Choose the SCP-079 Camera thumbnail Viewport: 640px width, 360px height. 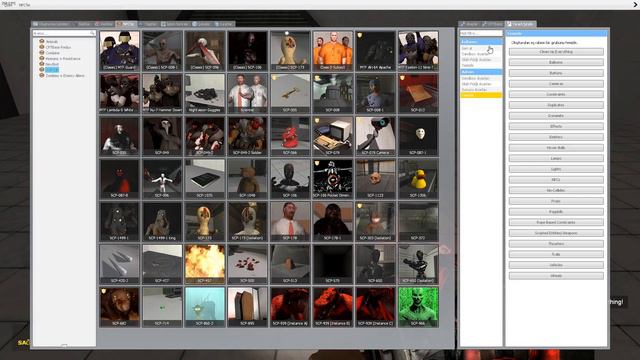(x=376, y=136)
